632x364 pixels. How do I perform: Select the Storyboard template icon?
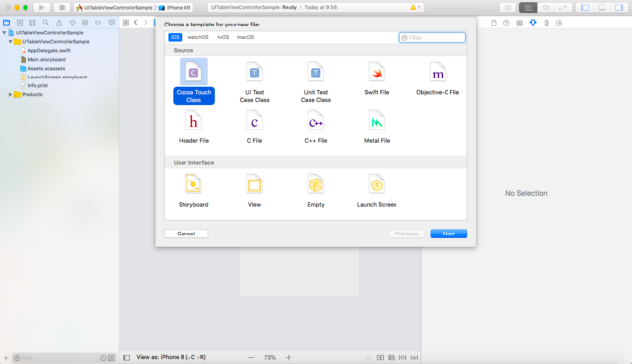pyautogui.click(x=193, y=185)
